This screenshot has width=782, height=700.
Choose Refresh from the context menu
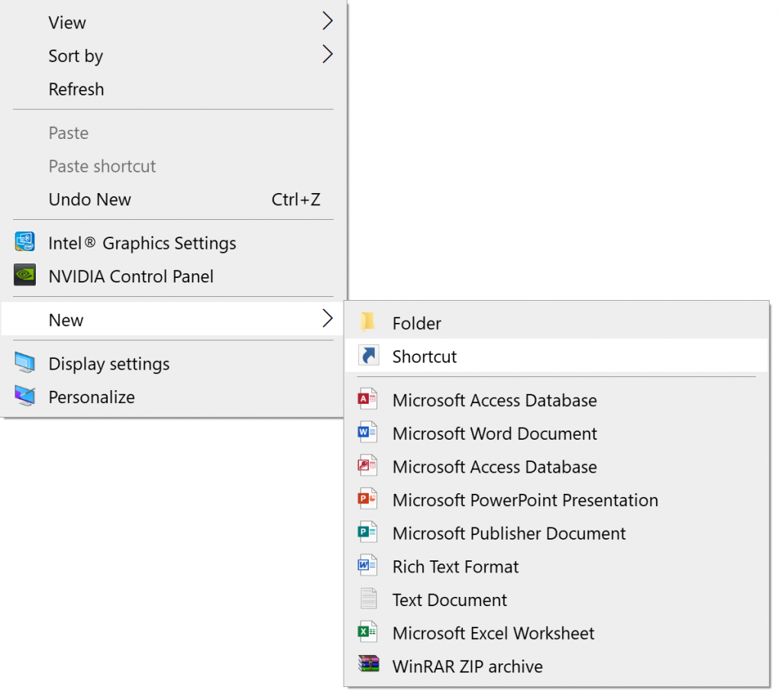(173, 89)
